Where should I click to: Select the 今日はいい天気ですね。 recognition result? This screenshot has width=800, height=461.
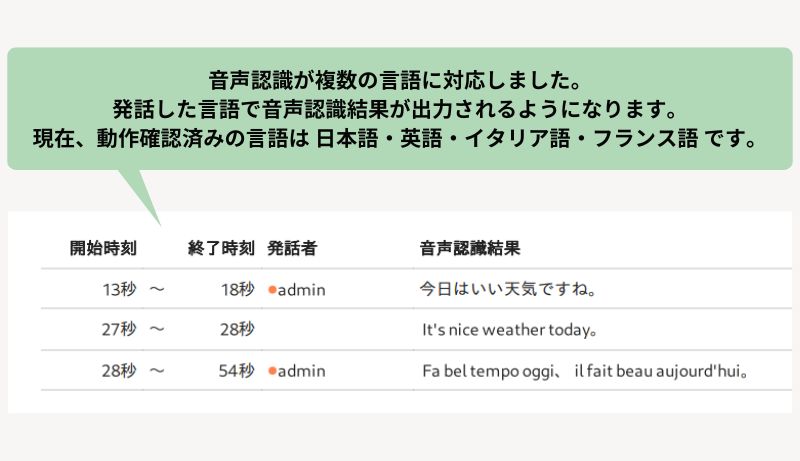coord(508,290)
